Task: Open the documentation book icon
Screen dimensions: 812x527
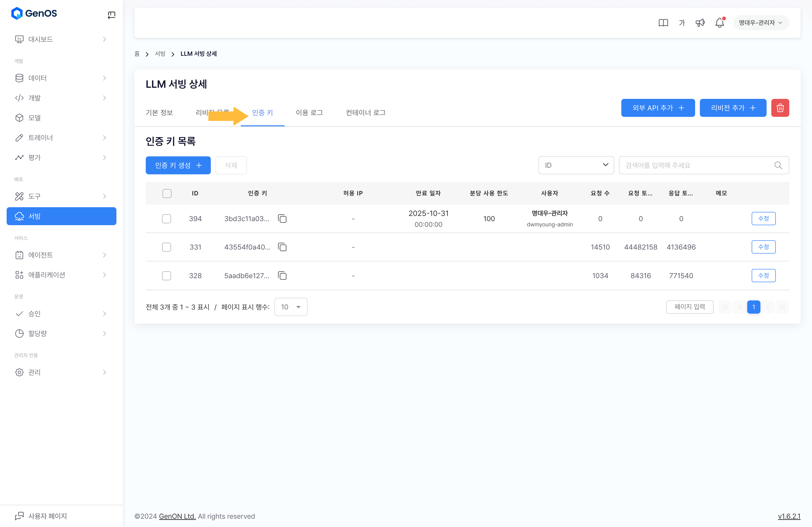Action: 663,23
